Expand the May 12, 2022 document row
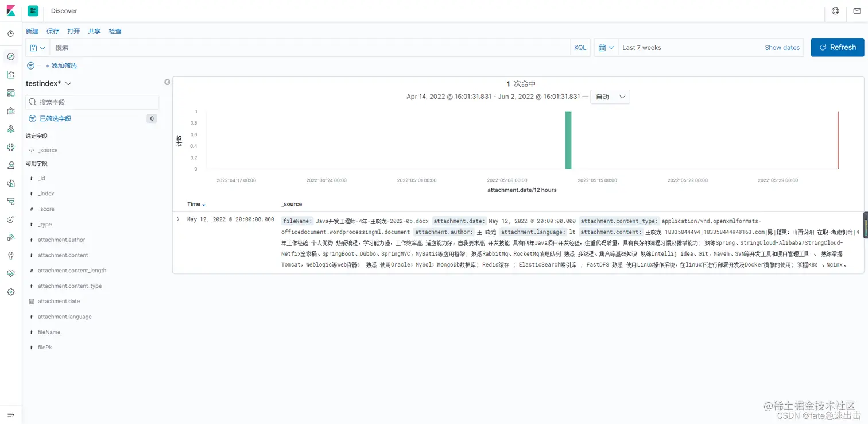 pos(178,219)
